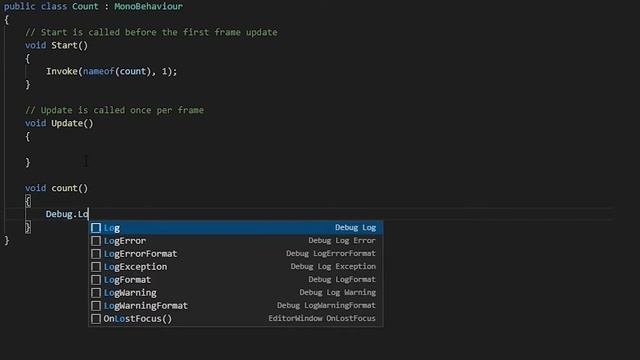Image resolution: width=640 pixels, height=360 pixels.
Task: Click the method icon beside LogError
Action: [96, 241]
